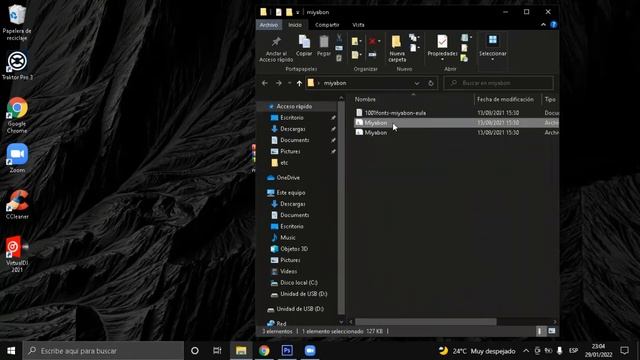Image resolution: width=640 pixels, height=360 pixels.
Task: Open the Archivo tab
Action: 269,25
